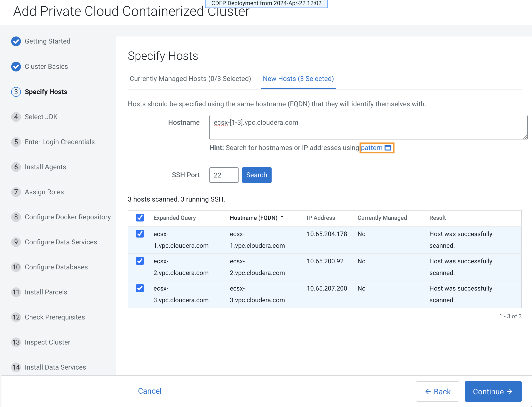Select the New Hosts (3 Selected) tab
The width and height of the screenshot is (532, 407).
tap(298, 79)
